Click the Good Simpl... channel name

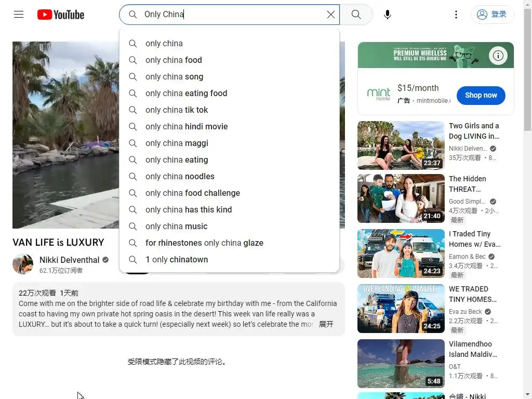pyautogui.click(x=467, y=202)
